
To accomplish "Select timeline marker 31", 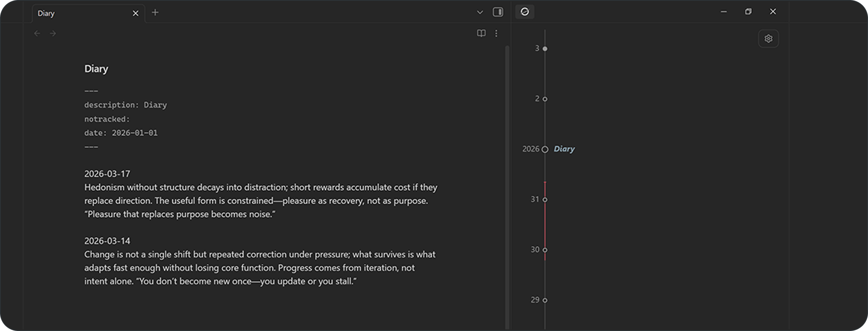I will coord(545,199).
